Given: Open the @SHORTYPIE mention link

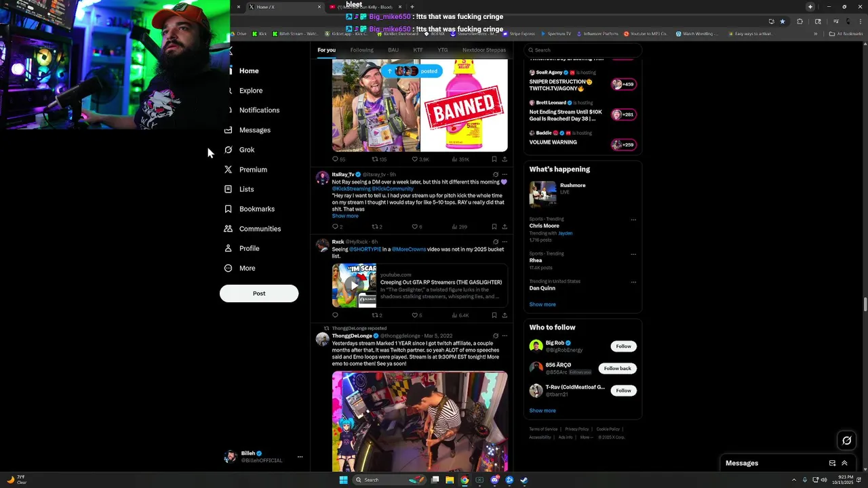Looking at the screenshot, I should 365,249.
